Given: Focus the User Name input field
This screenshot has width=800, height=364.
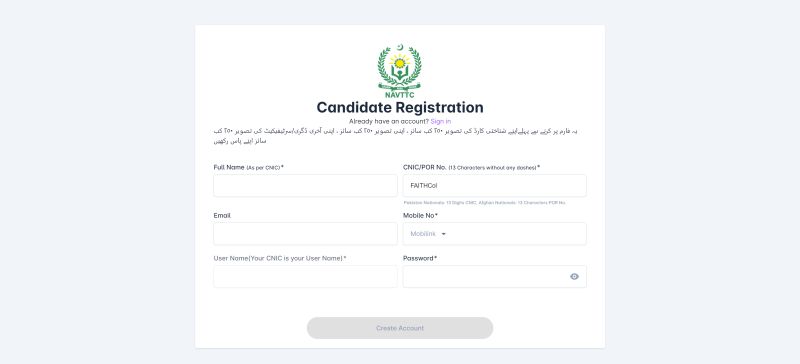Looking at the screenshot, I should point(305,276).
